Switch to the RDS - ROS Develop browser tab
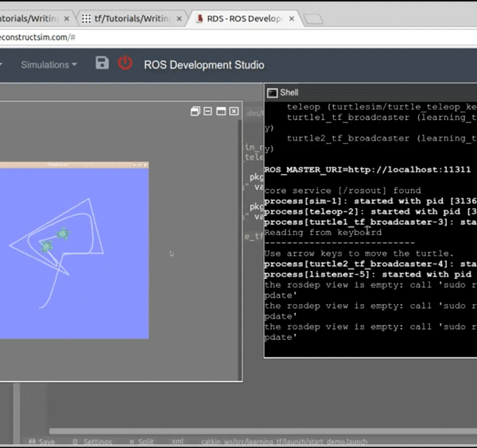This screenshot has height=448, width=477. 245,18
